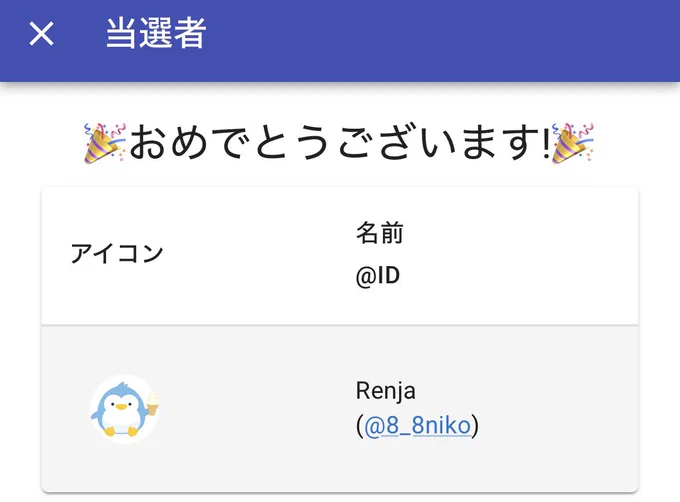
Task: Select the @ID header label
Action: [378, 276]
